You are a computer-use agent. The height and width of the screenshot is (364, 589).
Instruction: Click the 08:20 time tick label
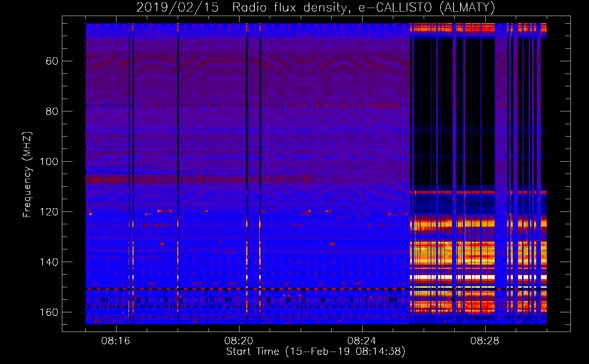[239, 341]
